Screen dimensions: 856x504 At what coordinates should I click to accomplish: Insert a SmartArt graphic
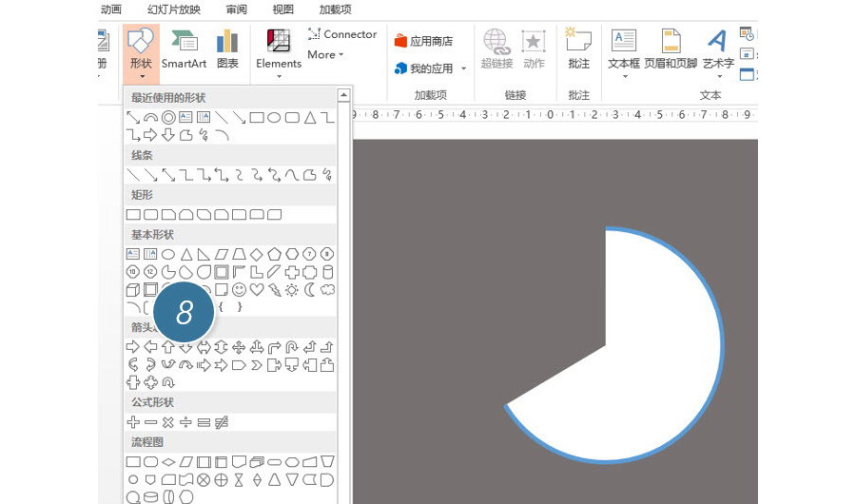184,49
